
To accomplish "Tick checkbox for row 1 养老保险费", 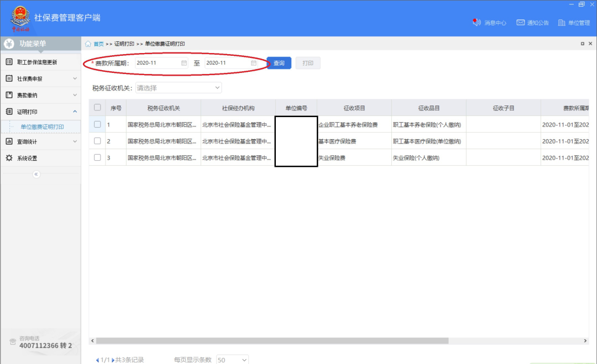I will [x=97, y=124].
